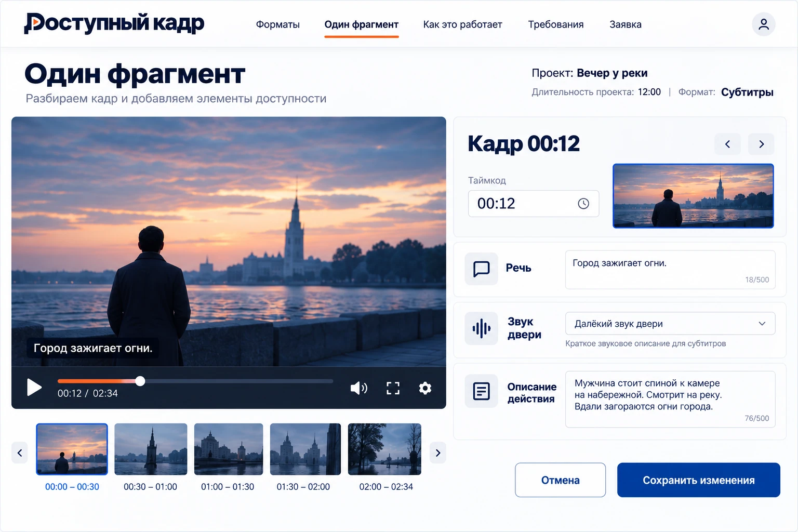Click the frame preview thumbnail beside timecode
798x532 pixels.
pos(693,196)
